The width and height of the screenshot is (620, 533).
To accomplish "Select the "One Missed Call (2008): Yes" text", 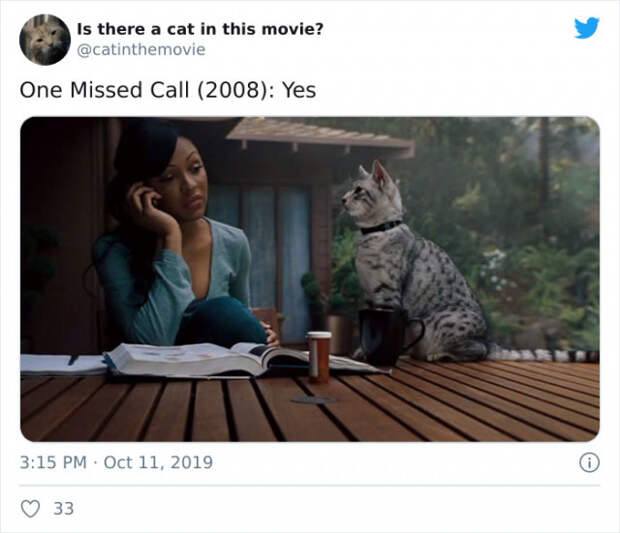I will (x=168, y=90).
